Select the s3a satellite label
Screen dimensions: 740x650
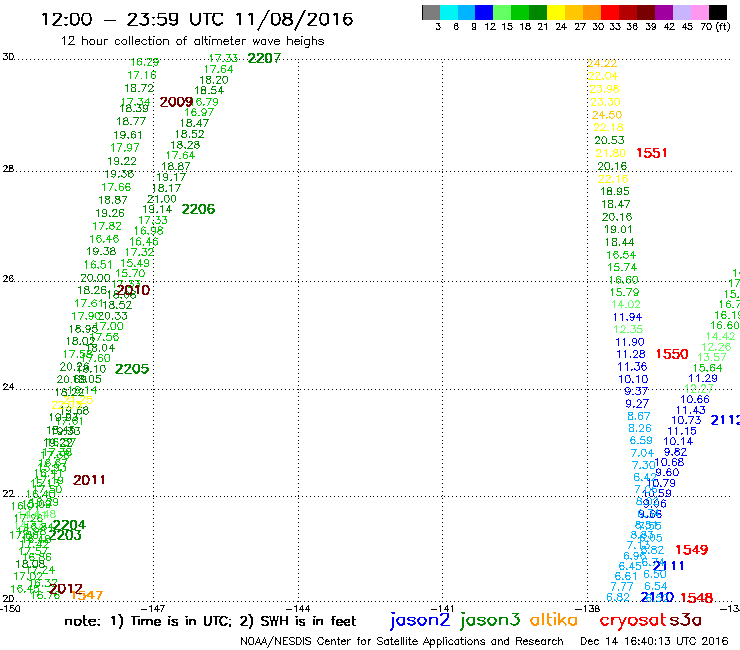click(x=685, y=620)
